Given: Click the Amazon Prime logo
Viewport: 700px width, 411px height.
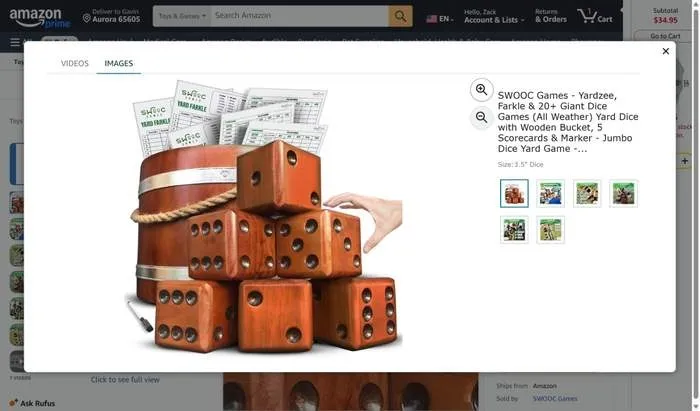Looking at the screenshot, I should pos(40,18).
